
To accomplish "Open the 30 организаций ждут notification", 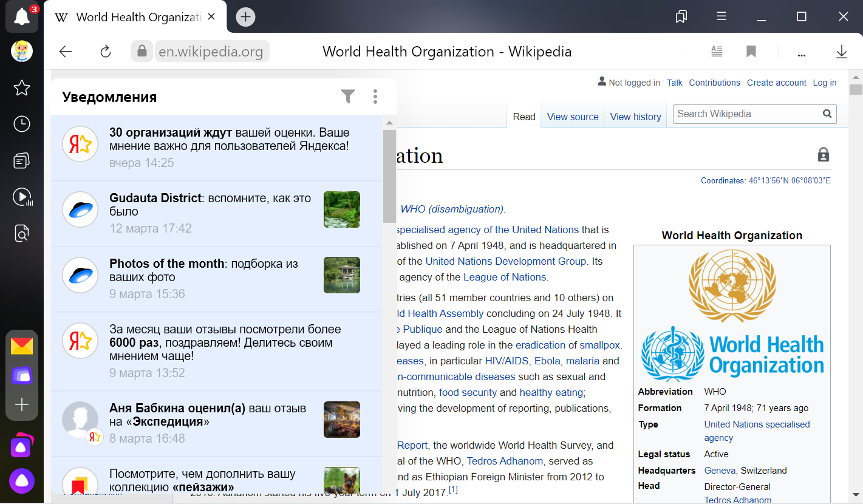I will click(217, 148).
